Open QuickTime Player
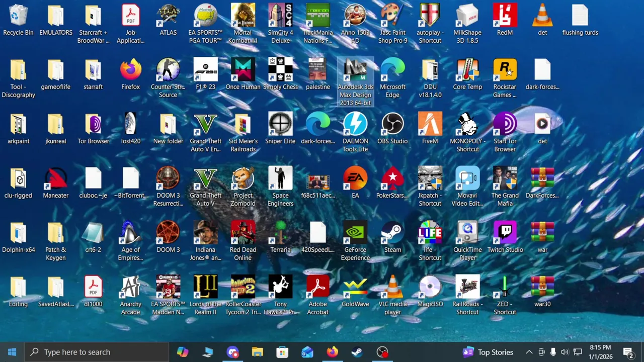The width and height of the screenshot is (644, 362). coord(467,240)
